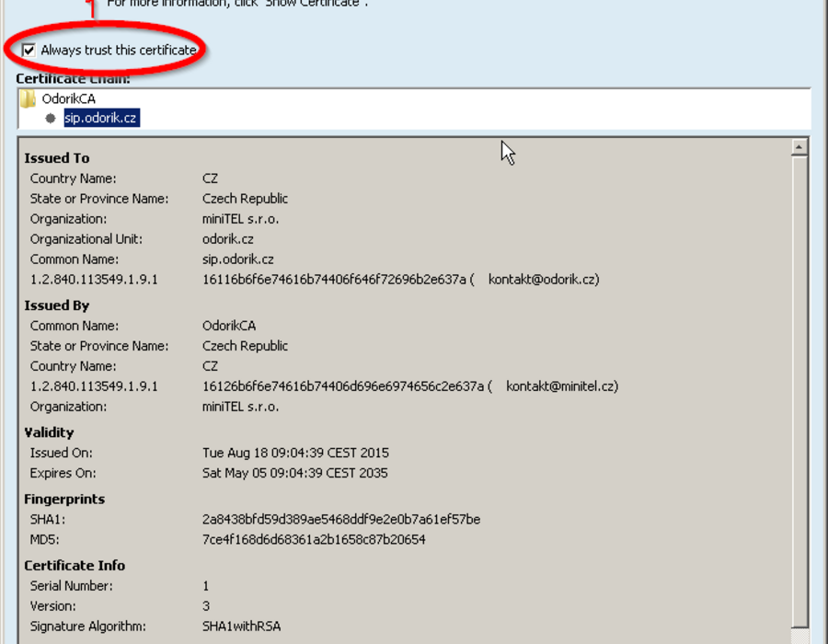This screenshot has width=828, height=644.
Task: Click the bullet icon beside sip.odorik.cz
Action: tap(51, 119)
